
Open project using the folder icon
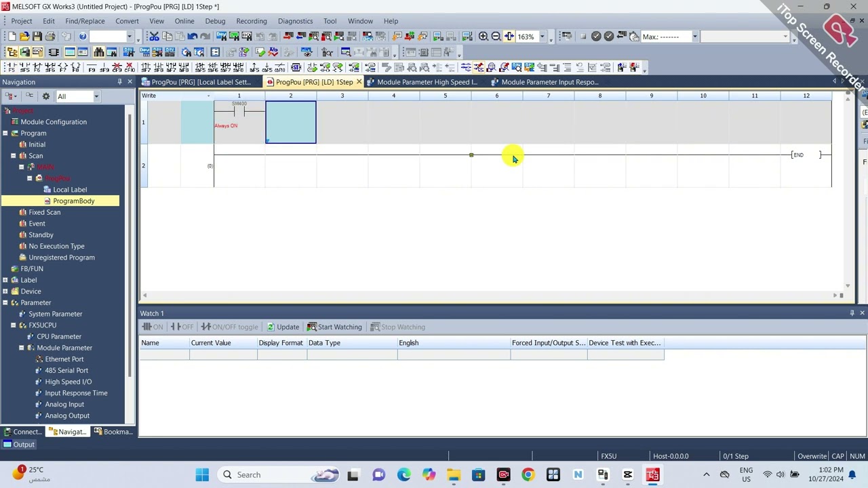coord(24,37)
